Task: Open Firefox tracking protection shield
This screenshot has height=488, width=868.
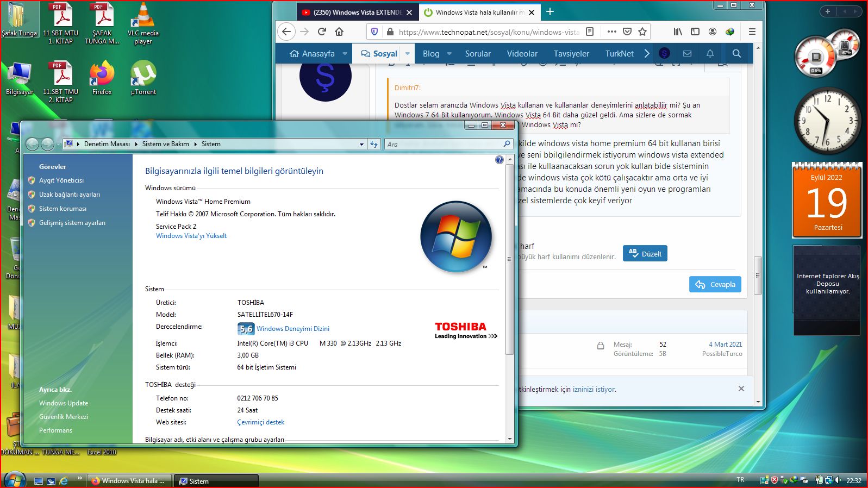Action: point(374,32)
